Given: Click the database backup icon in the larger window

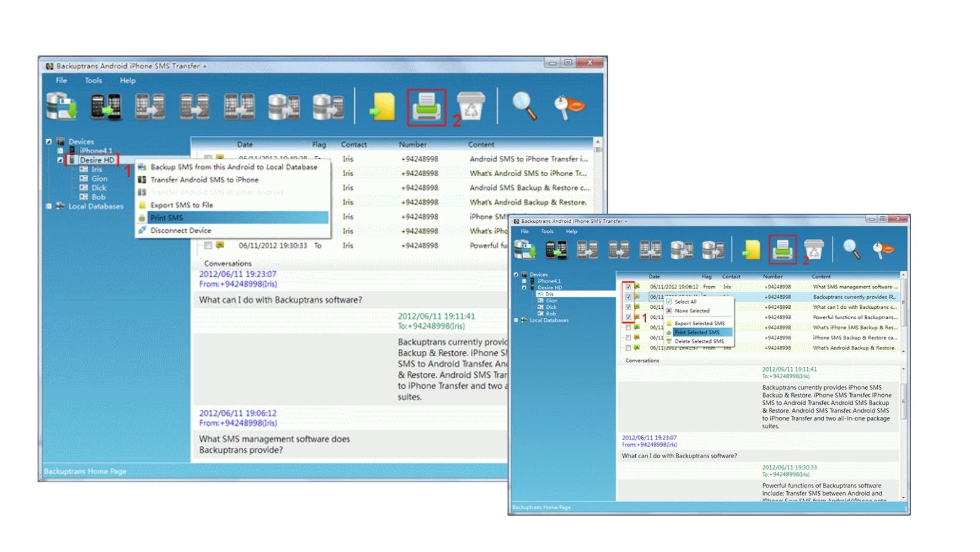Looking at the screenshot, I should 62,108.
